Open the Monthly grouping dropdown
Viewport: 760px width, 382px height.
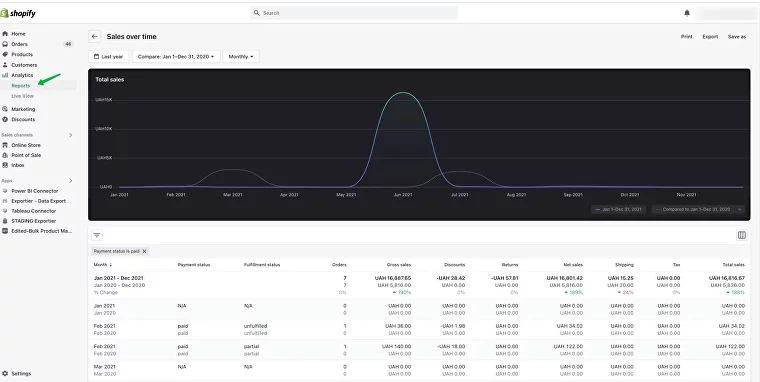(x=241, y=57)
